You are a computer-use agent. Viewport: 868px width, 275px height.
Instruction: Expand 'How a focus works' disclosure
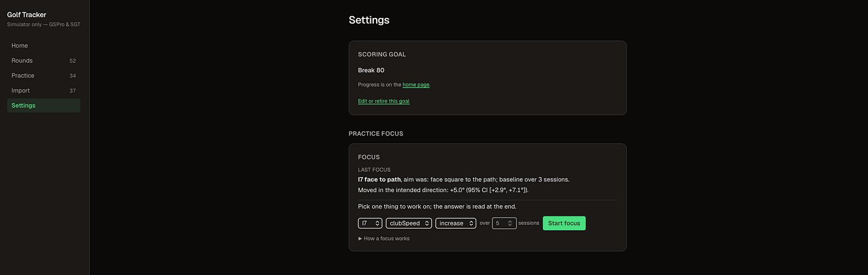384,239
